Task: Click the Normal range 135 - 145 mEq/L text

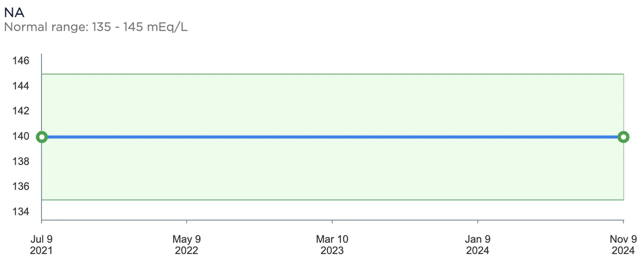Action: point(96,26)
